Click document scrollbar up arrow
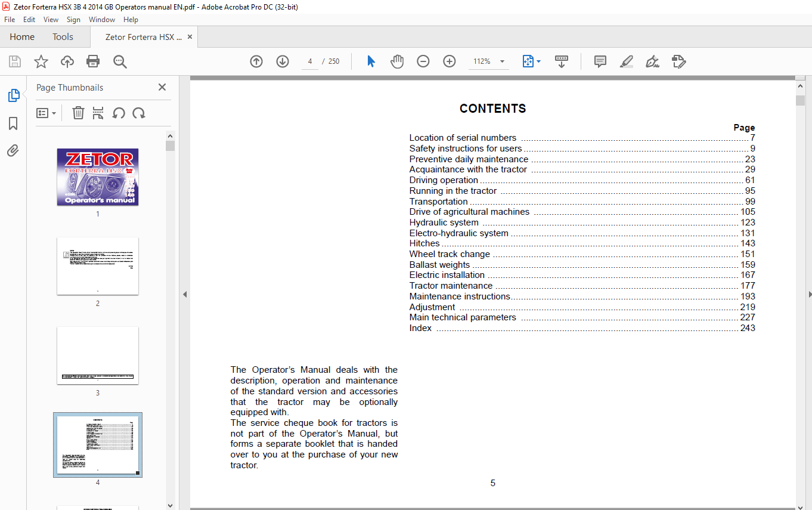 click(x=800, y=86)
